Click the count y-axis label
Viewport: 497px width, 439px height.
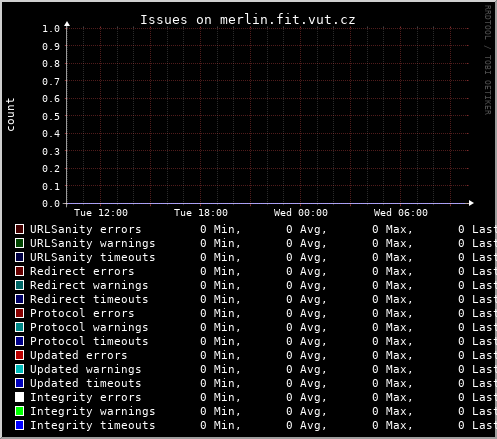10,114
